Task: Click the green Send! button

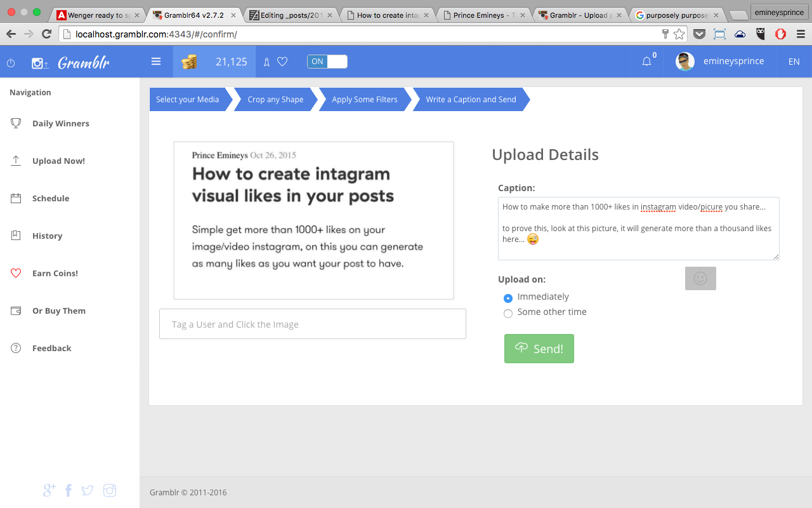Action: (x=539, y=349)
